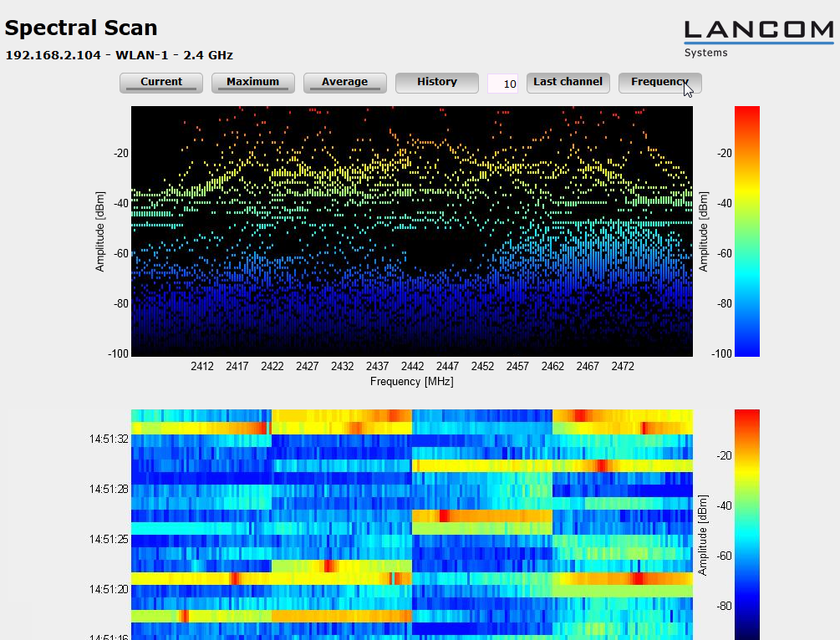Select the 14:51:28 waterfall timestamp
The image size is (840, 640).
click(x=109, y=489)
